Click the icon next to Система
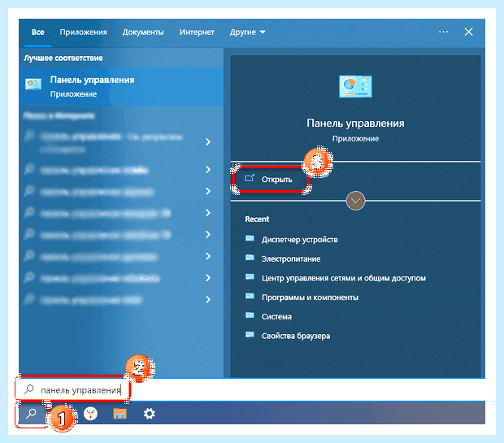 (x=250, y=315)
